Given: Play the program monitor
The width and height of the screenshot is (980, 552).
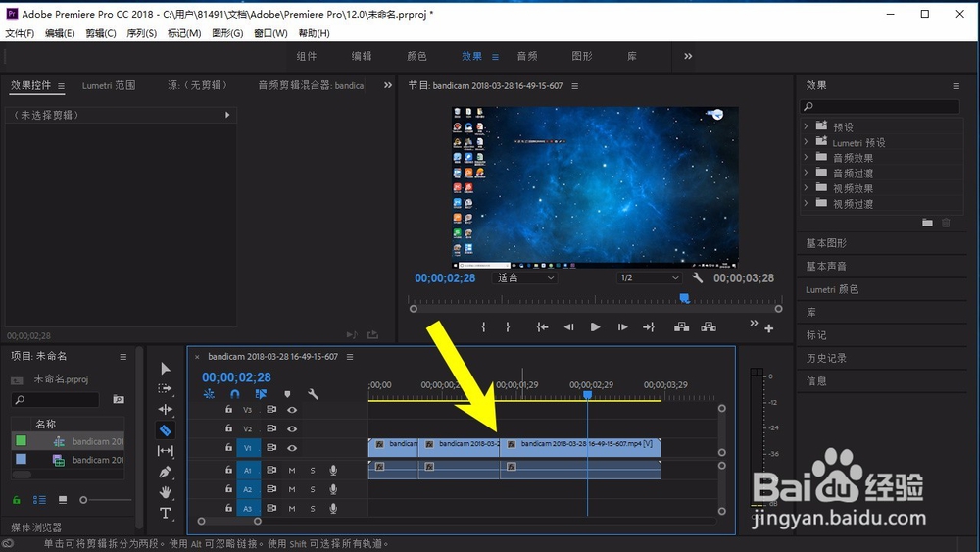Looking at the screenshot, I should tap(595, 326).
